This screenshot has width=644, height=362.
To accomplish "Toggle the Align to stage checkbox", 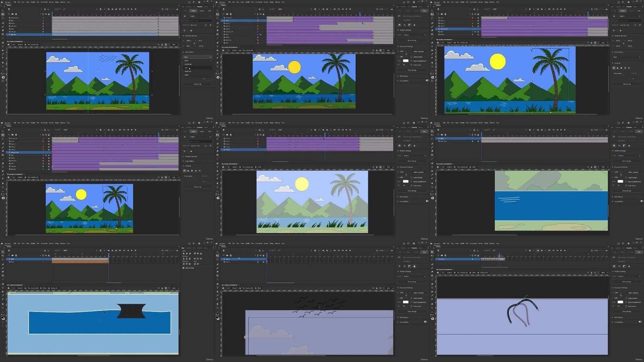I will point(184,268).
